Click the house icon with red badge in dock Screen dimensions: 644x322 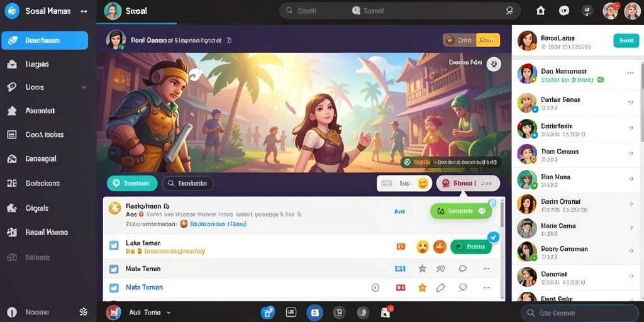click(386, 312)
